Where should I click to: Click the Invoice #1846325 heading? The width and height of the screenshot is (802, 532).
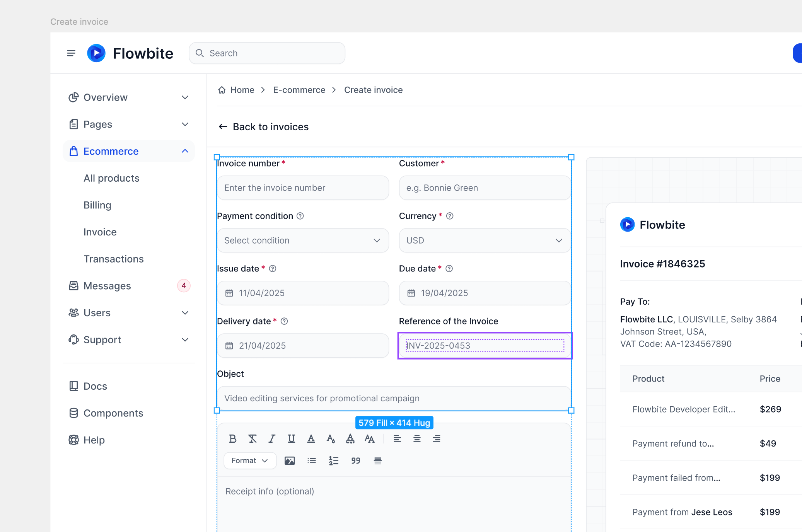pos(662,264)
